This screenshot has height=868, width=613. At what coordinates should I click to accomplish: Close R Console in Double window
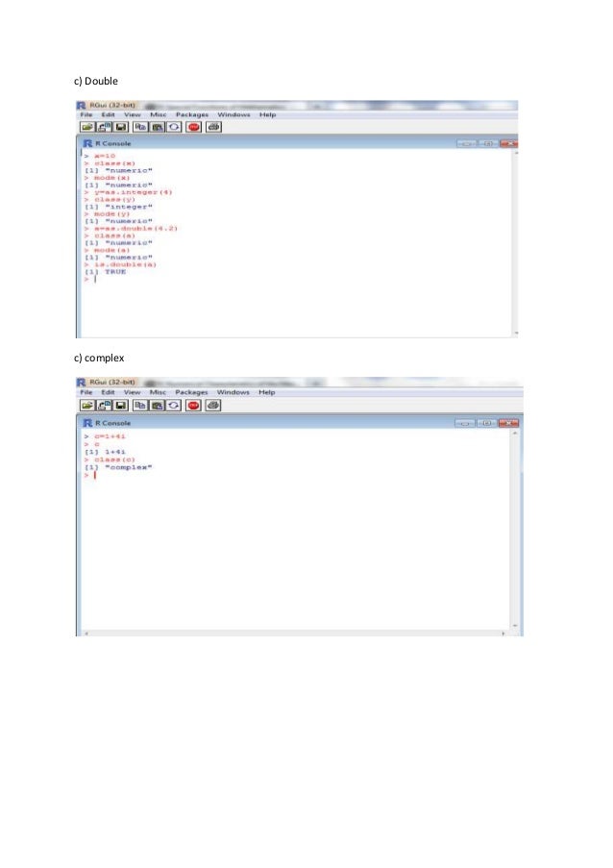tap(508, 144)
